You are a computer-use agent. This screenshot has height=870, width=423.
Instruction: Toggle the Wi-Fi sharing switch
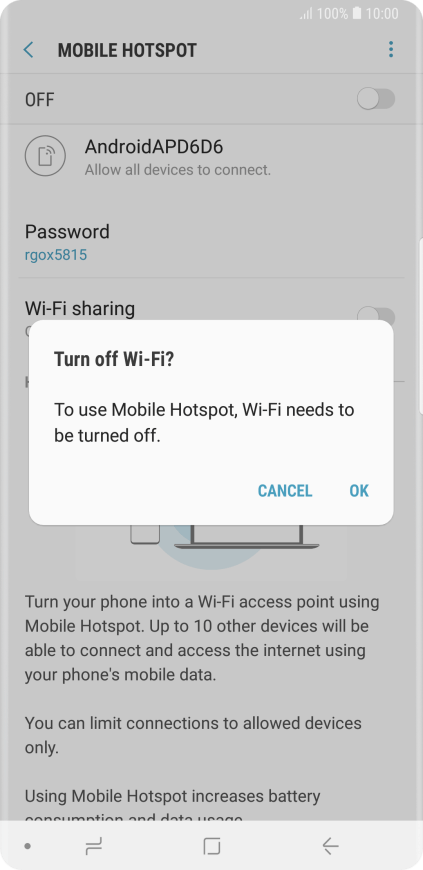click(x=376, y=315)
